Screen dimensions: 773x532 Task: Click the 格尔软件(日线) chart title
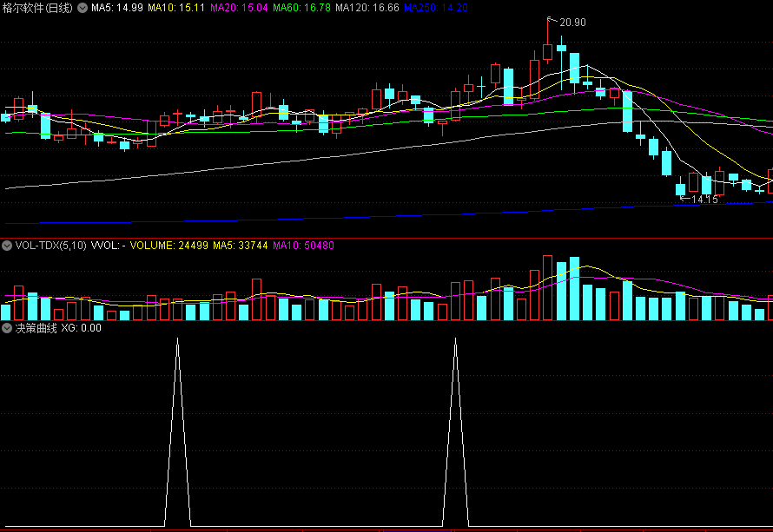(37, 8)
